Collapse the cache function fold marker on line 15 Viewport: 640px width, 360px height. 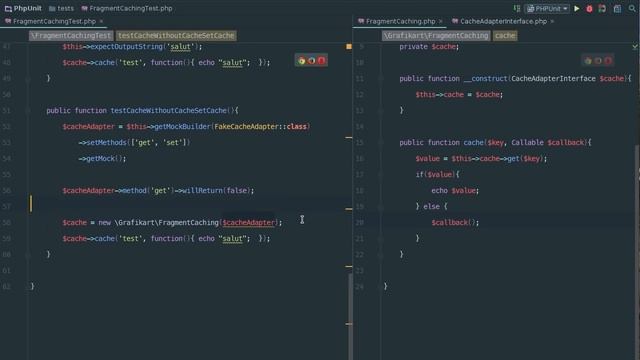pyautogui.click(x=380, y=142)
